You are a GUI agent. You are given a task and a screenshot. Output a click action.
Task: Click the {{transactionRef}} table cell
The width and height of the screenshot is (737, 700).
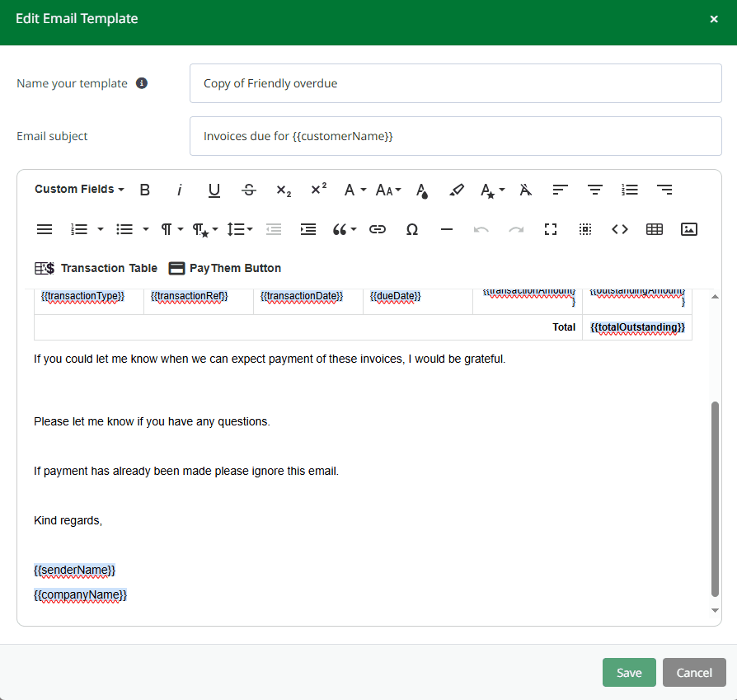coord(199,301)
